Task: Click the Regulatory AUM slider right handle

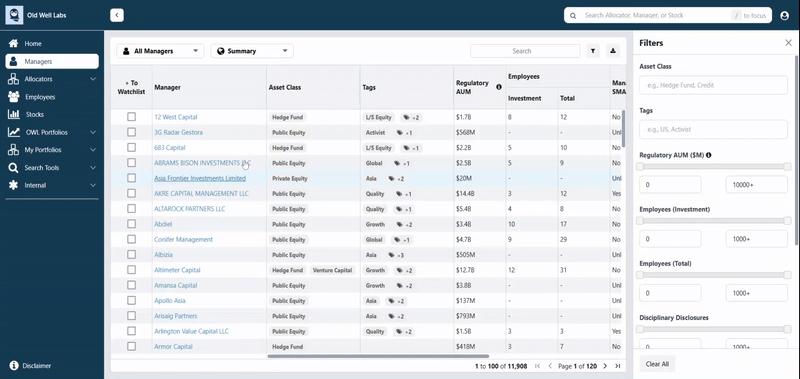Action: 787,167
